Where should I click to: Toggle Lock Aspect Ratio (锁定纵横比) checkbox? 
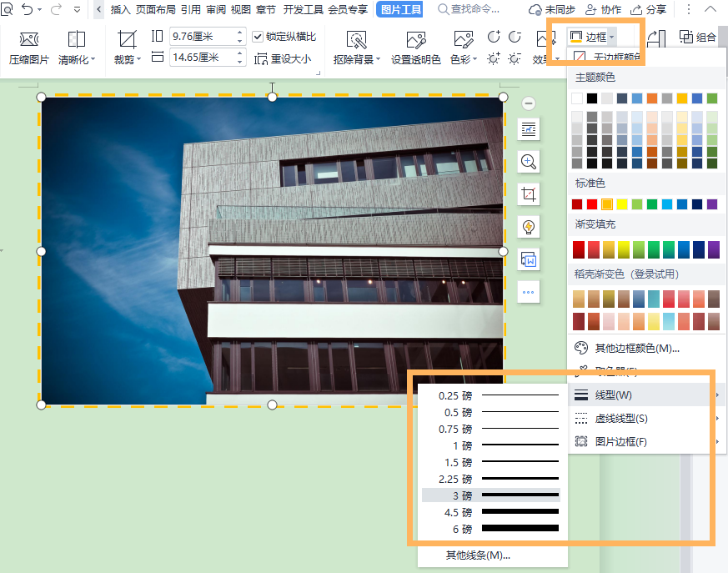pyautogui.click(x=258, y=37)
